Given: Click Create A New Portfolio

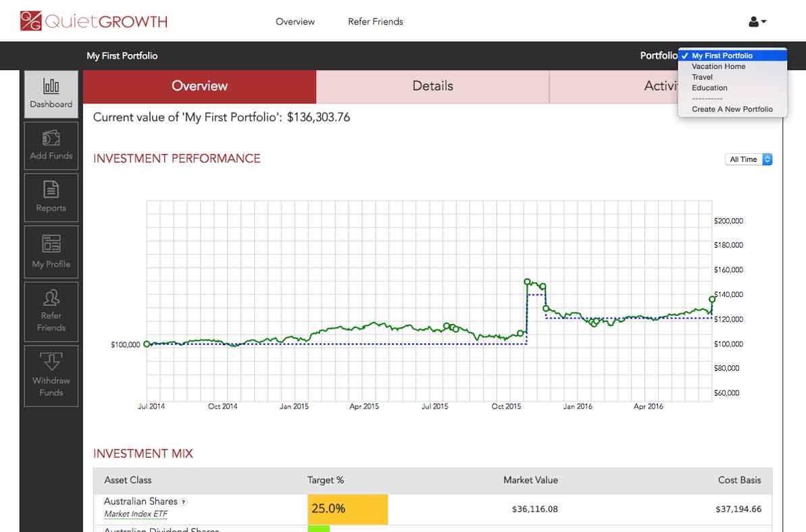Looking at the screenshot, I should (x=732, y=109).
